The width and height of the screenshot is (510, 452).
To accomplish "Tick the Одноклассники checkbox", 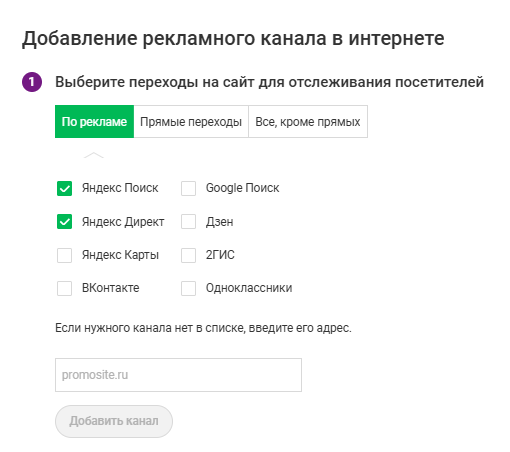I will (x=188, y=288).
